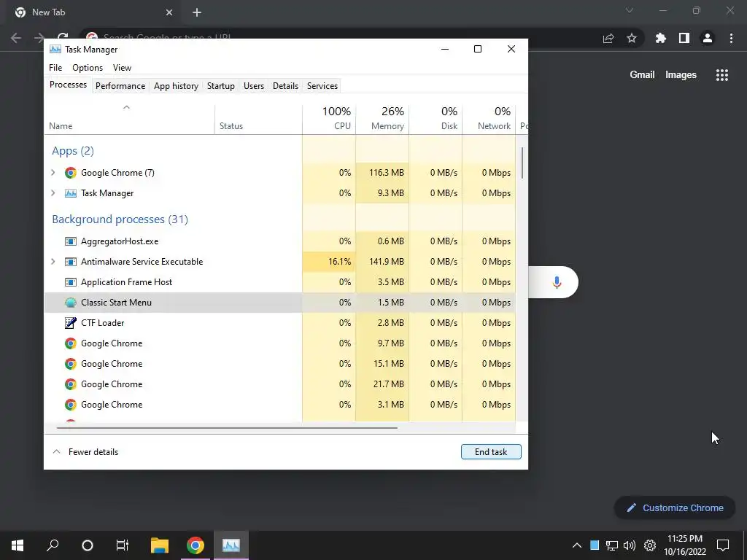Click the Gmail link

[642, 75]
